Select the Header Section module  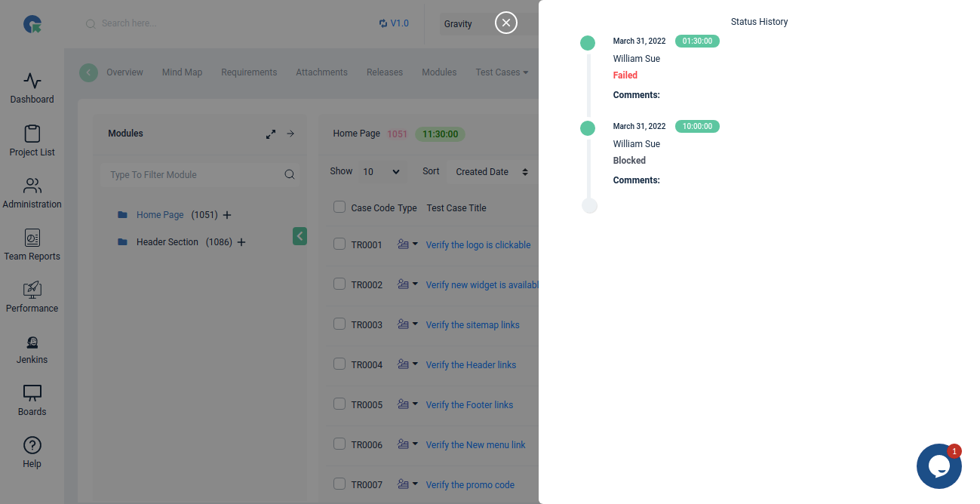[167, 242]
